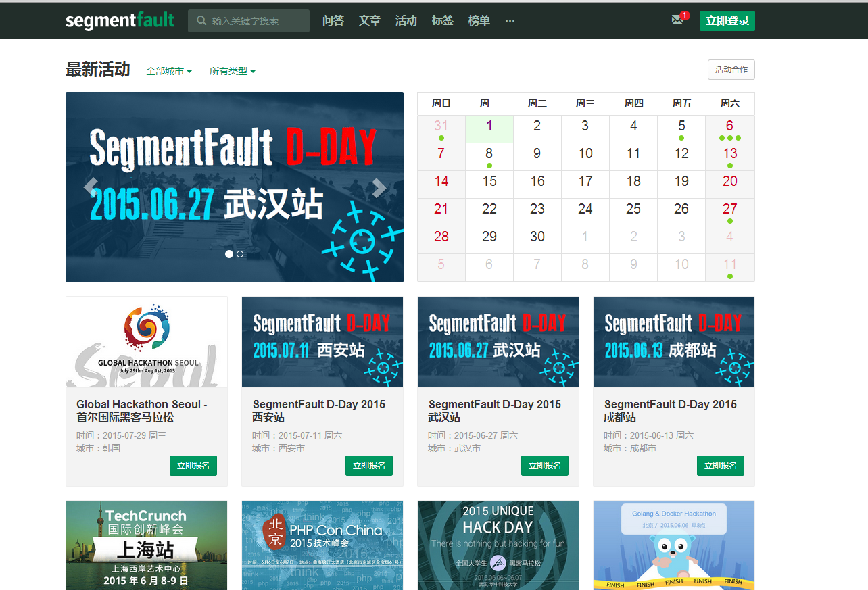Screen dimensions: 868x590
Task: Click text 时间：2015-07-29 周三
Action: pyautogui.click(x=121, y=435)
